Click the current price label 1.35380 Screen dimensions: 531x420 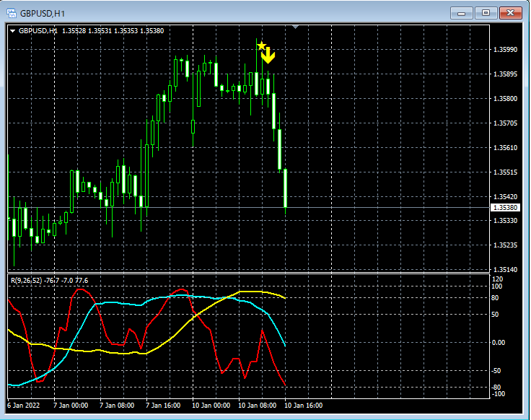coord(505,207)
